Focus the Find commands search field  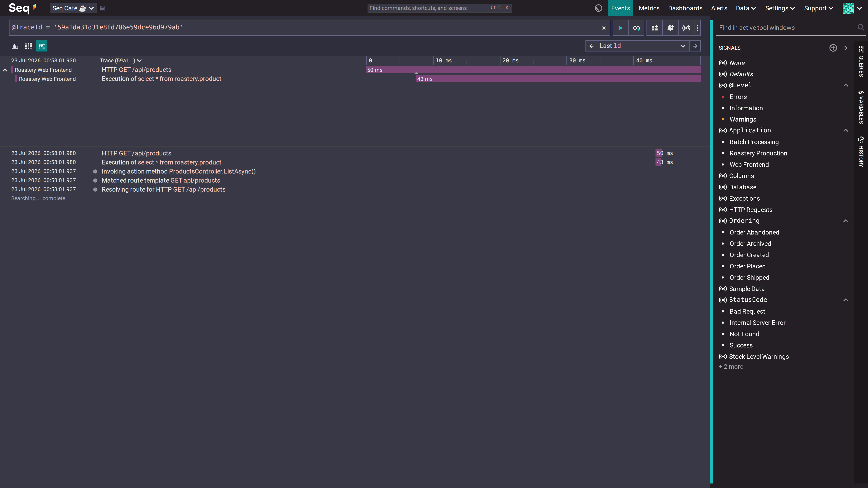pyautogui.click(x=439, y=8)
